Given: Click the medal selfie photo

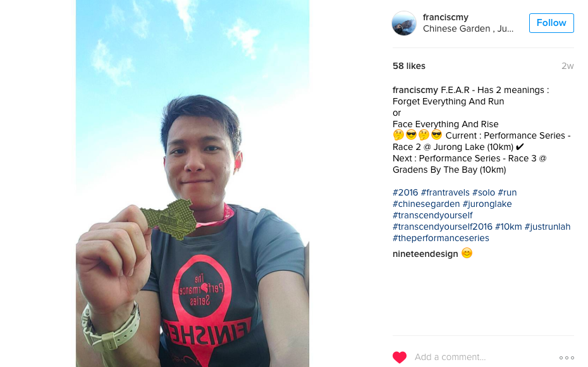Looking at the screenshot, I should point(192,183).
